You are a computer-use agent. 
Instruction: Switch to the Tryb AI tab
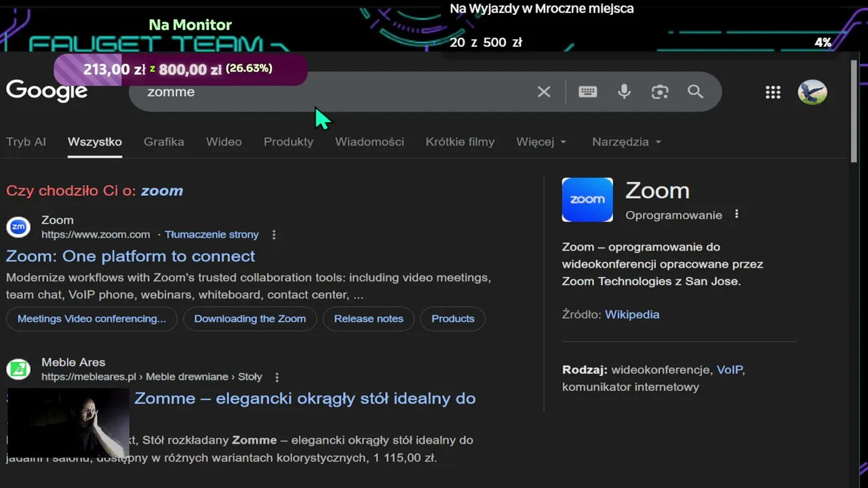(26, 142)
